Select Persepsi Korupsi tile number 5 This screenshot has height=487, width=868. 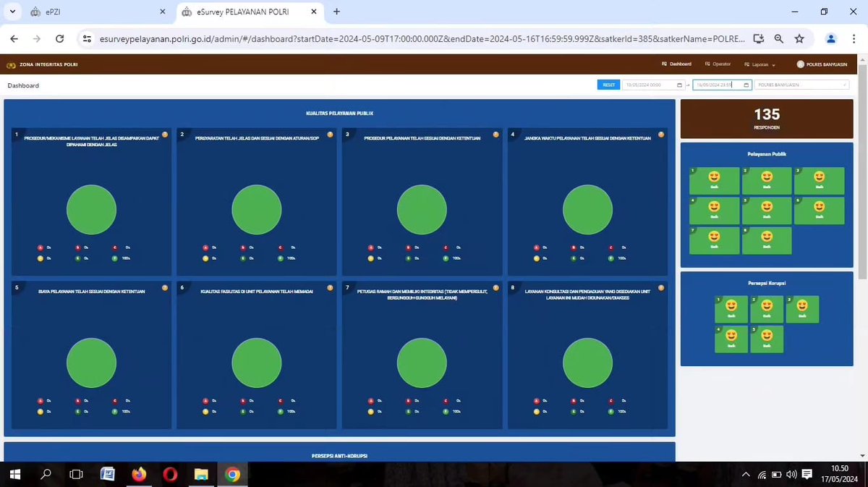click(767, 339)
